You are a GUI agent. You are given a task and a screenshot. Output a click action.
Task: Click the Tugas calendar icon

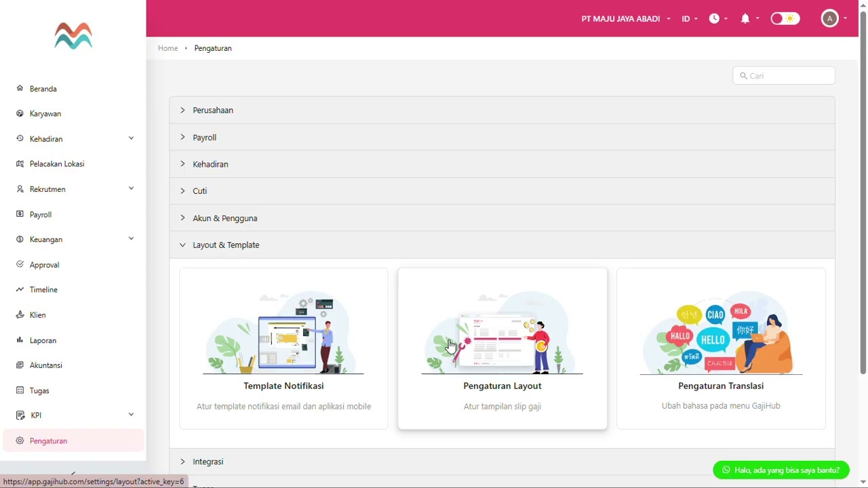(20, 390)
